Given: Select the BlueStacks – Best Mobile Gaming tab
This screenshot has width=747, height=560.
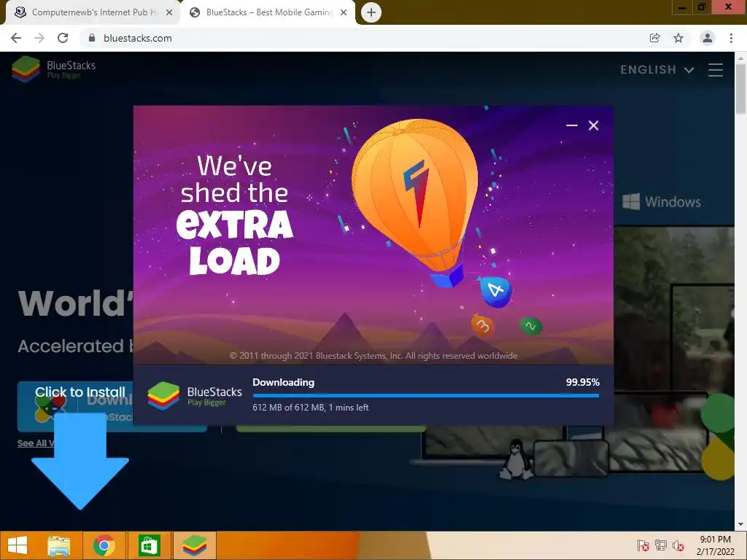Looking at the screenshot, I should tap(268, 12).
